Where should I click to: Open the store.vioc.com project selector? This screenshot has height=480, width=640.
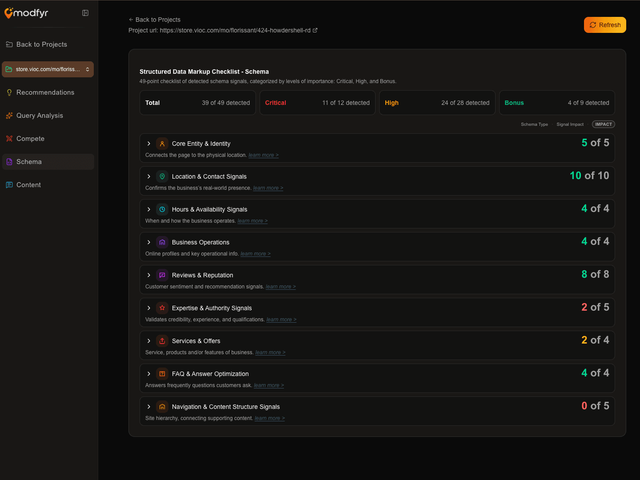(x=48, y=69)
